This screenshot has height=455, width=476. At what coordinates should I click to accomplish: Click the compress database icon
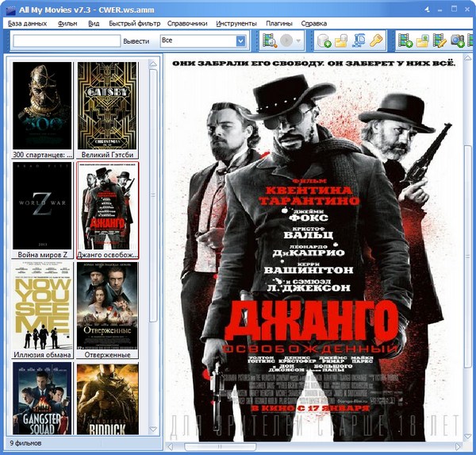pos(359,40)
